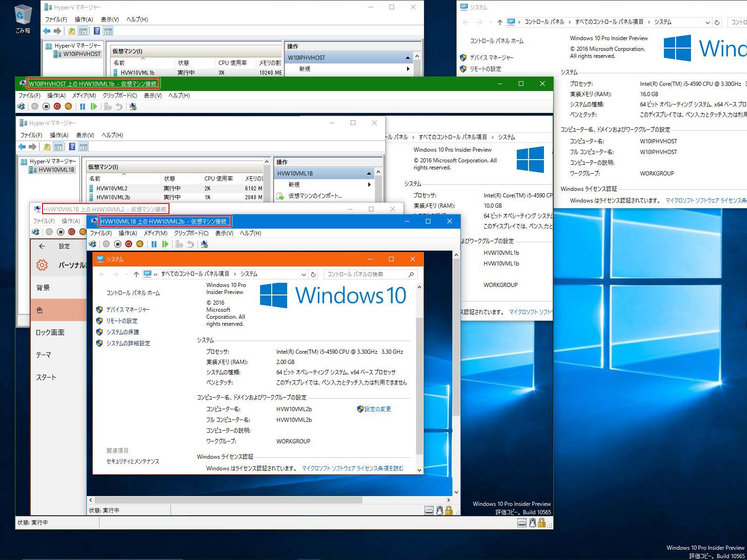Open ヘルプ menu in HVW10VML2b connection window

(x=251, y=233)
